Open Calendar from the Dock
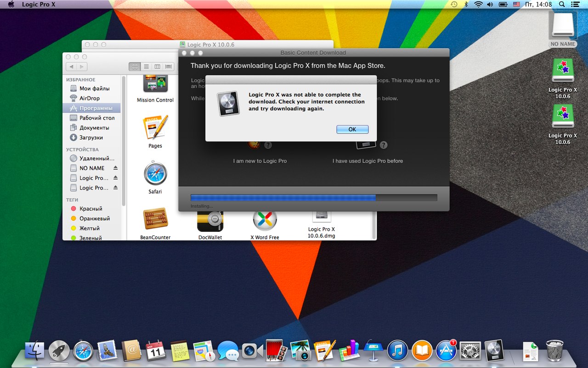 coord(155,351)
